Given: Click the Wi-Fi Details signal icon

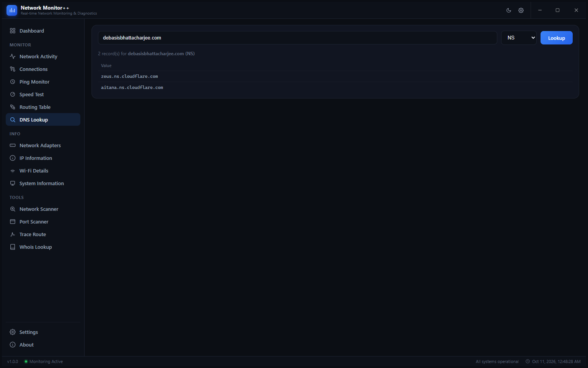Looking at the screenshot, I should coord(13,171).
